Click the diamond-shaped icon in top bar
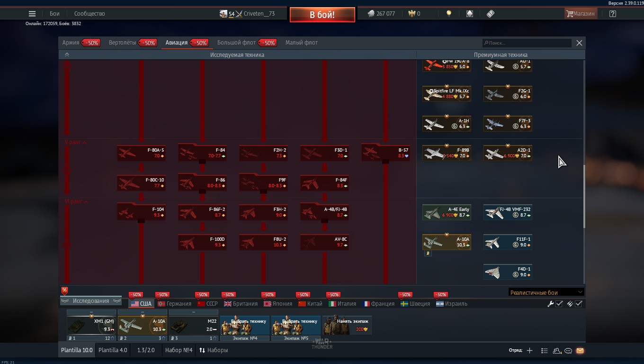This screenshot has width=644, height=364. [x=470, y=14]
